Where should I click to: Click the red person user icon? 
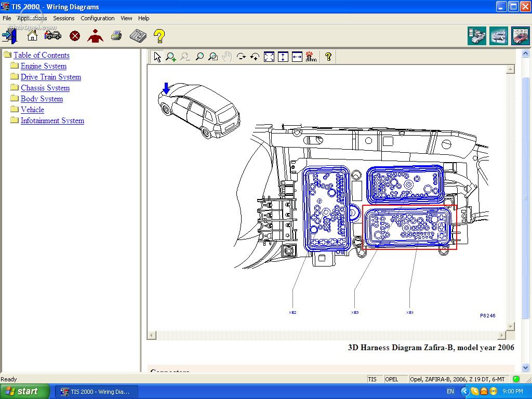pyautogui.click(x=96, y=36)
